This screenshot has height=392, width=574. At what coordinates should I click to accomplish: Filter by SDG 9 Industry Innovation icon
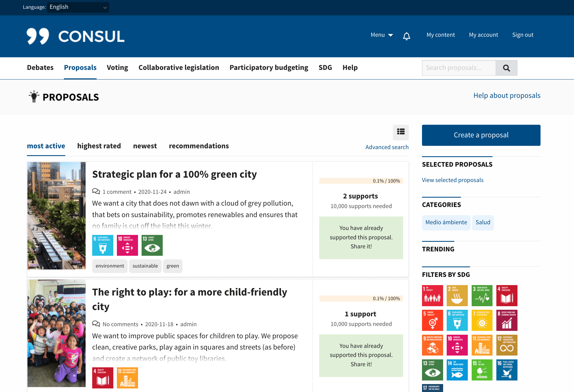[x=432, y=345]
